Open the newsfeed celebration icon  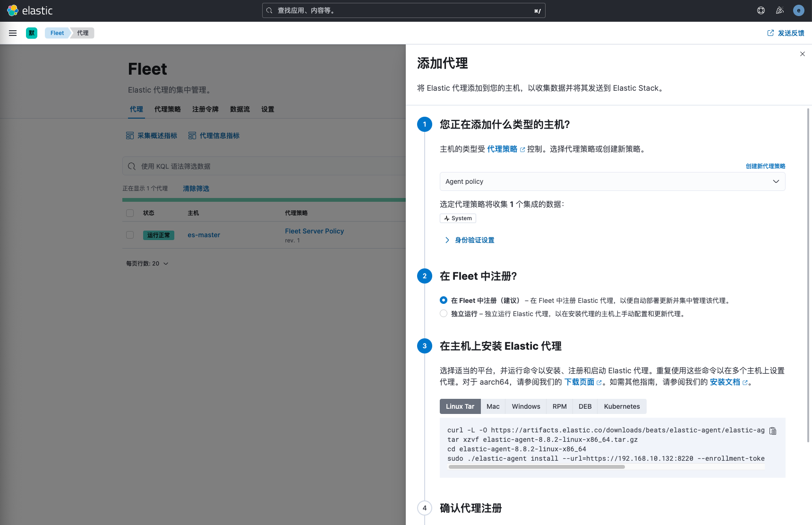pos(780,10)
